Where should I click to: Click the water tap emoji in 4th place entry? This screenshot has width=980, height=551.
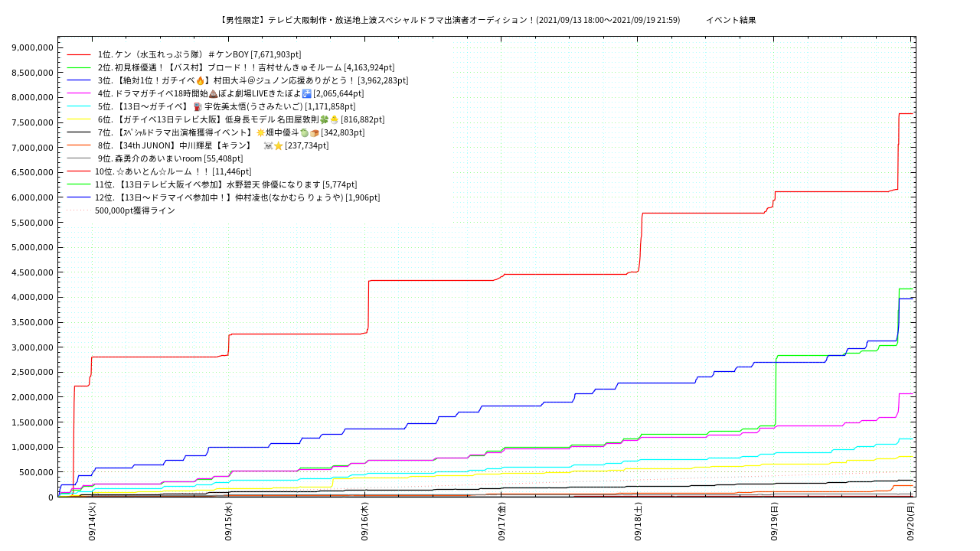click(x=307, y=93)
